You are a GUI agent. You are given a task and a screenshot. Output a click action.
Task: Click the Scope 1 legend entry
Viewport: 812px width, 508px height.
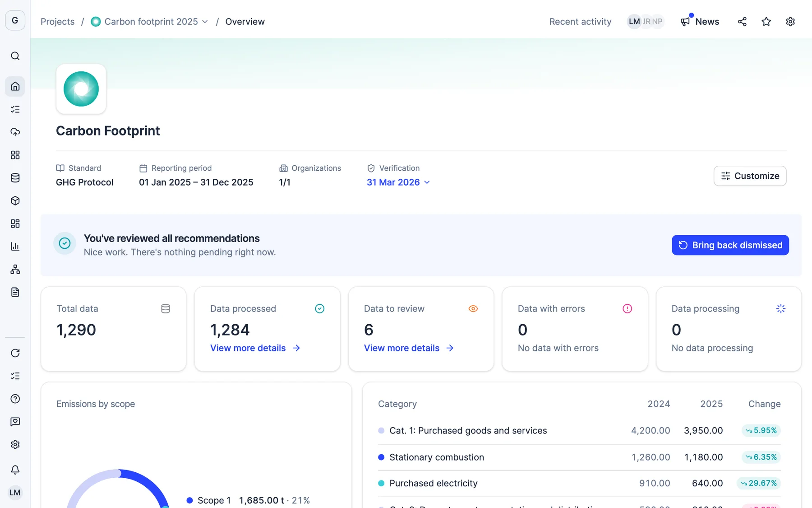pyautogui.click(x=248, y=500)
